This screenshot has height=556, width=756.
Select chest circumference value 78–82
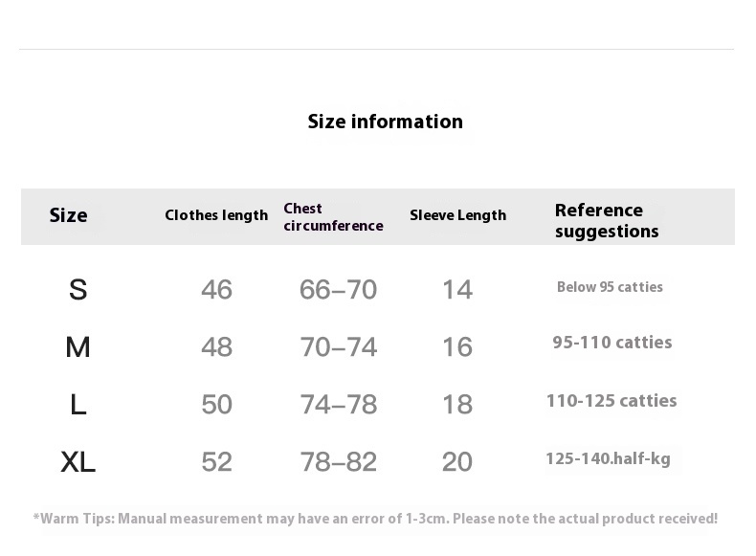tap(338, 462)
